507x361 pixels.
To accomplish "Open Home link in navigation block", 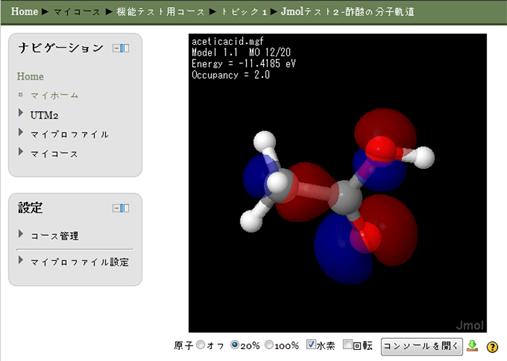I will pyautogui.click(x=30, y=76).
